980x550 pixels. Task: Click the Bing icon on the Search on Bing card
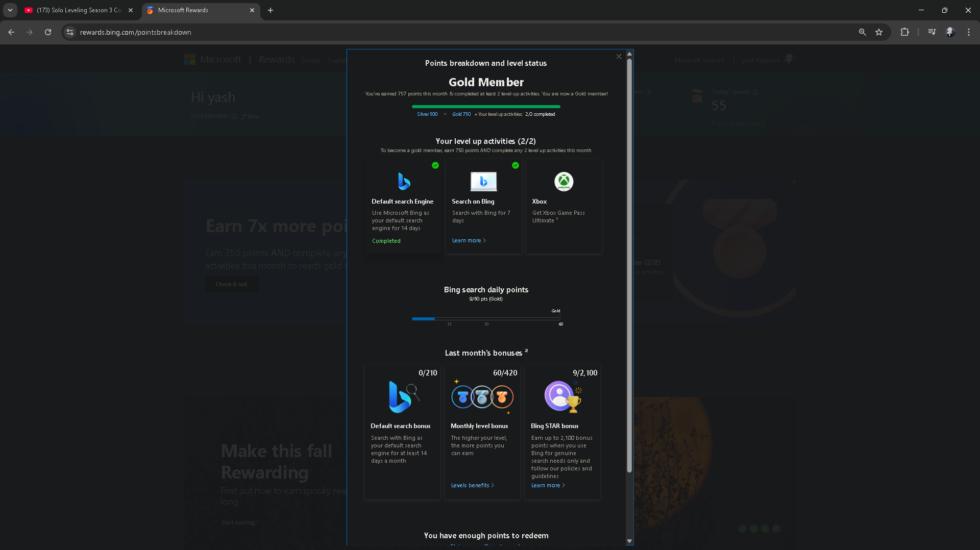click(x=483, y=182)
